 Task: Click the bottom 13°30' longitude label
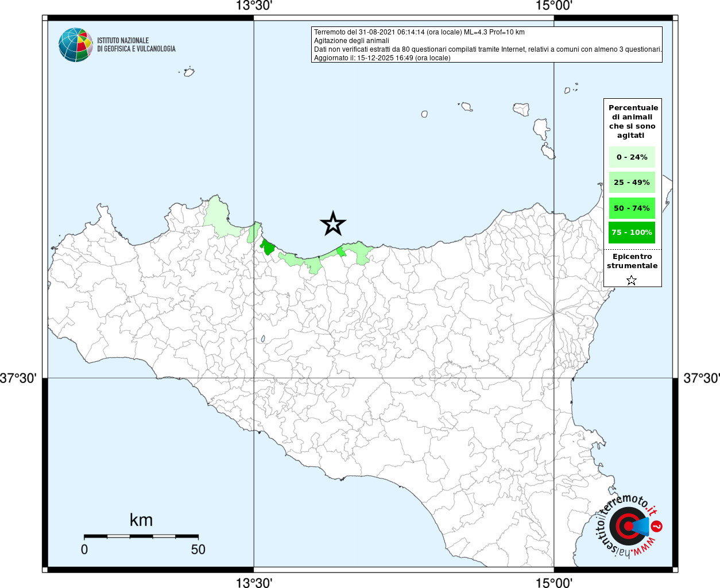254,583
